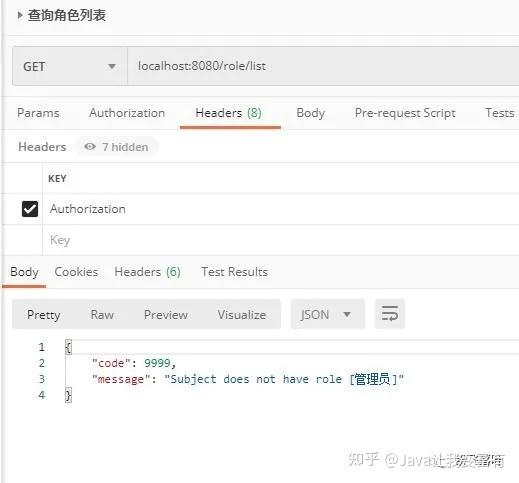Open the Test Results tab

234,272
